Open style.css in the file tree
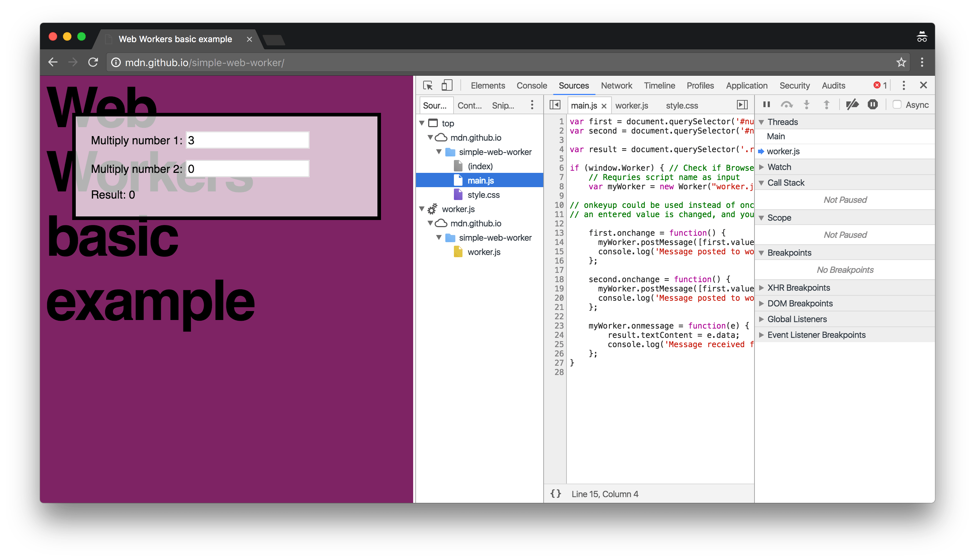Image resolution: width=975 pixels, height=560 pixels. 483,195
